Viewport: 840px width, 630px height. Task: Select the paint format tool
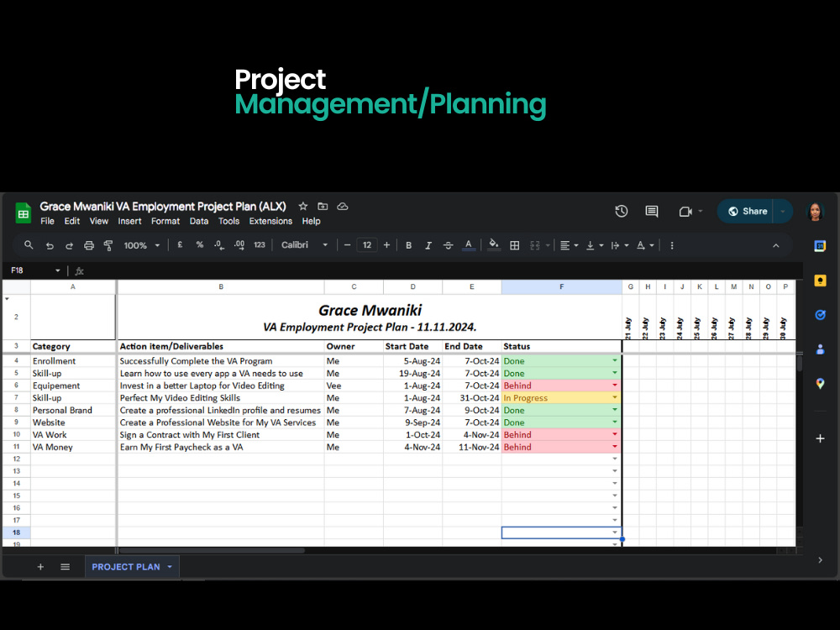tap(108, 245)
